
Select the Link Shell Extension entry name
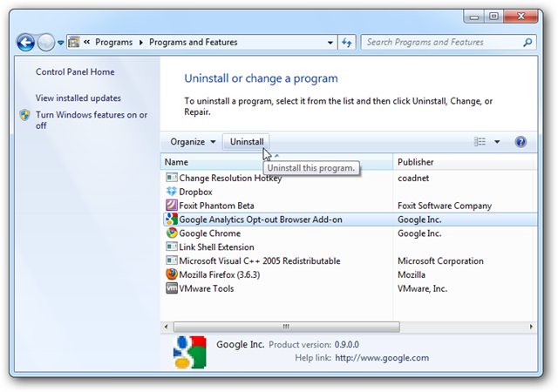[x=216, y=247]
